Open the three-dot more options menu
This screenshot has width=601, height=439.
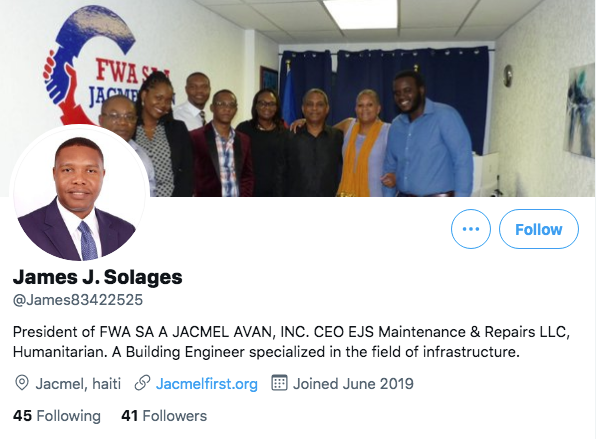471,229
